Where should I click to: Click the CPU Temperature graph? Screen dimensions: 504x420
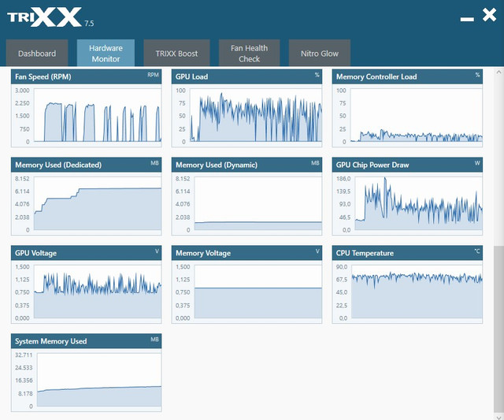click(x=417, y=292)
